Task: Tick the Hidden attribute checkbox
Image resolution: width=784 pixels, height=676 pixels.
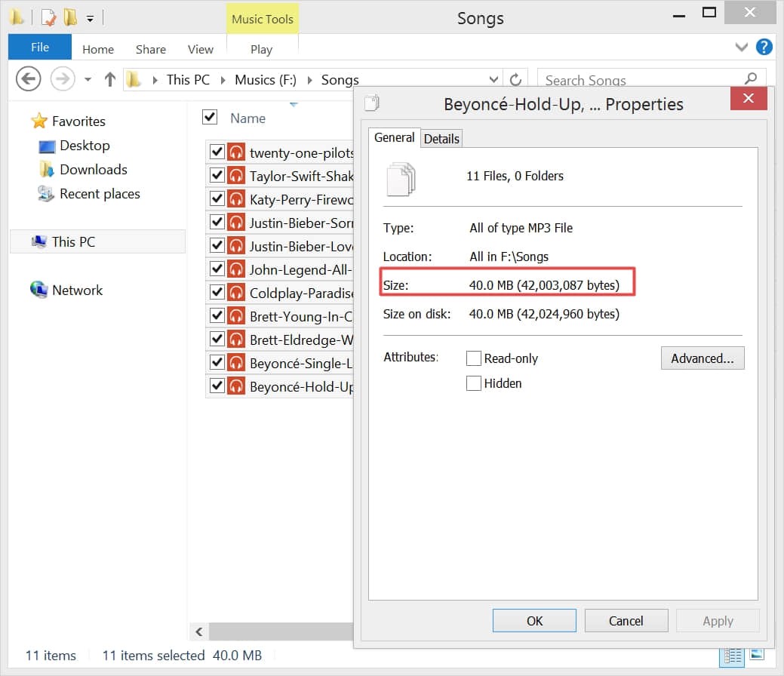Action: (474, 383)
